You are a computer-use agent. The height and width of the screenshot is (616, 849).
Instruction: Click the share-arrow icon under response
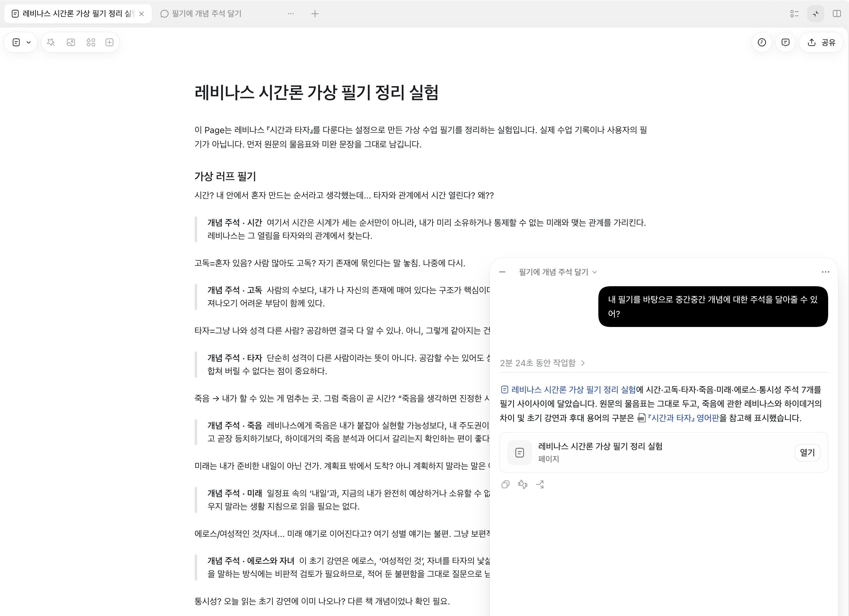(x=540, y=484)
